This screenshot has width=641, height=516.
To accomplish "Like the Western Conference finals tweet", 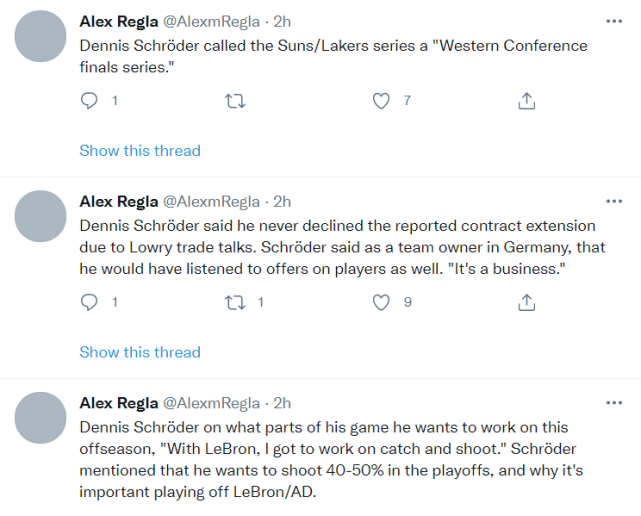I will point(381,101).
